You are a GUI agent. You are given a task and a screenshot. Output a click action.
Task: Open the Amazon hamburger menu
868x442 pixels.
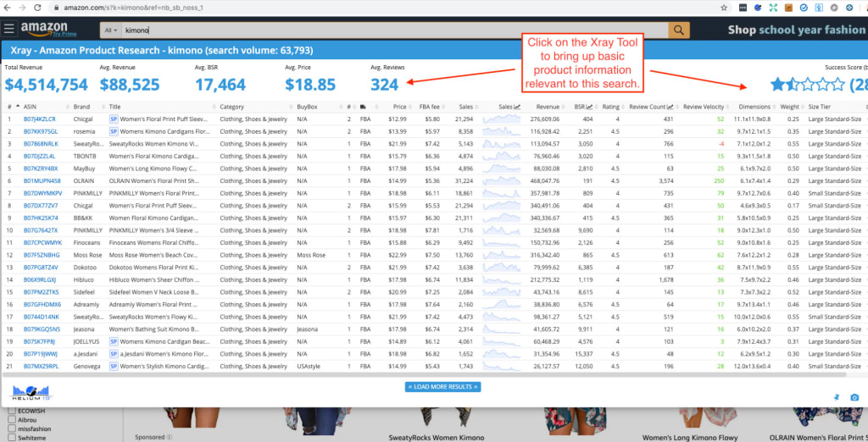pyautogui.click(x=8, y=30)
